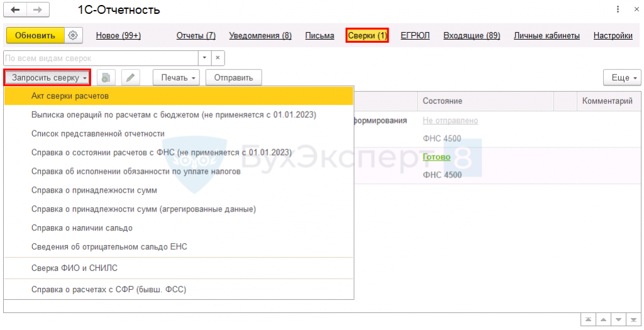Choose Сверка ФИО и СНИЛС

pos(179,268)
